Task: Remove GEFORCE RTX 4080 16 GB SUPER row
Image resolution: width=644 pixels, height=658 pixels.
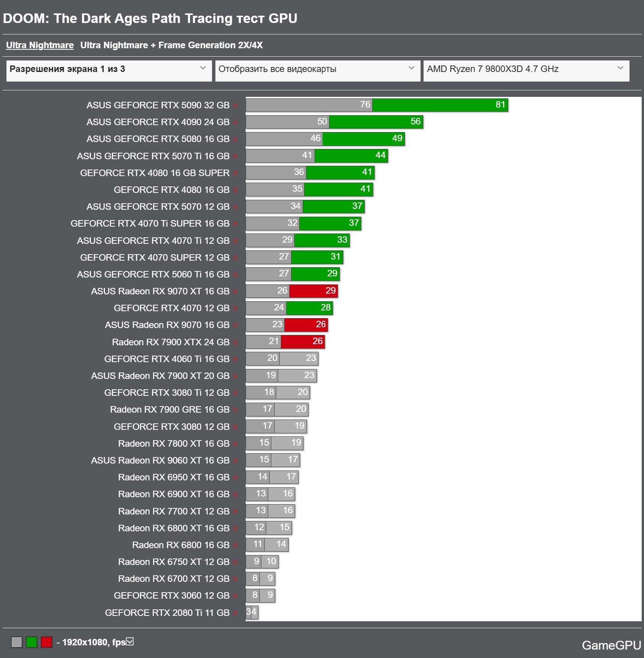Action: point(235,174)
